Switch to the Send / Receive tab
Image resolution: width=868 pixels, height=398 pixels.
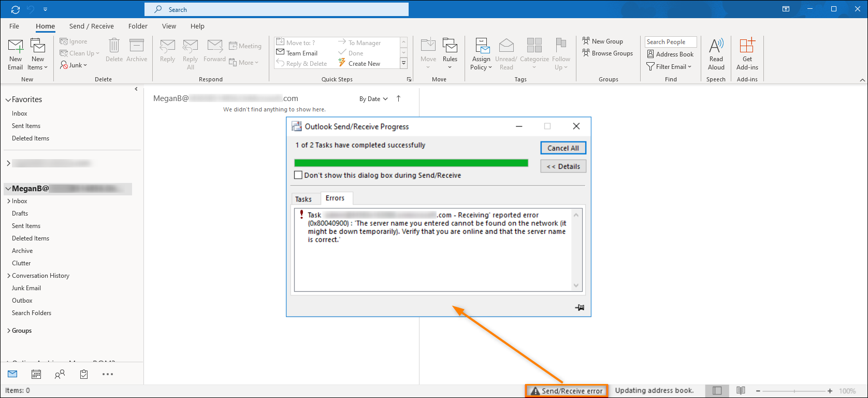[92, 26]
